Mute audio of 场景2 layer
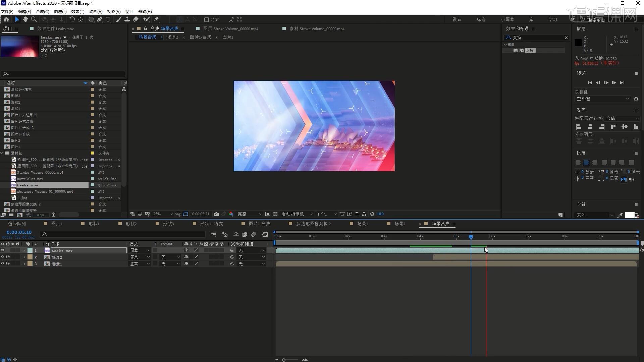This screenshot has height=362, width=644. 8,257
